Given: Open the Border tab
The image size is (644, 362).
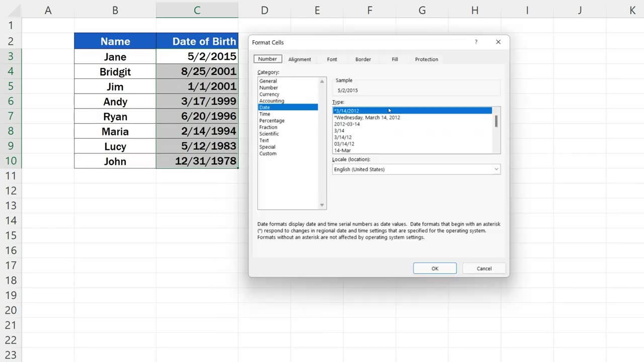Looking at the screenshot, I should [363, 59].
